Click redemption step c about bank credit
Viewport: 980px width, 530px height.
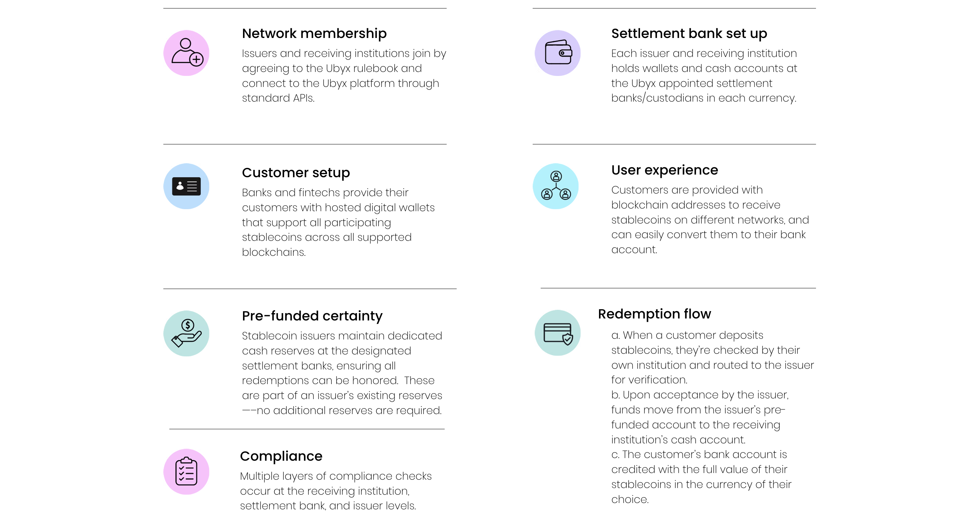701,477
